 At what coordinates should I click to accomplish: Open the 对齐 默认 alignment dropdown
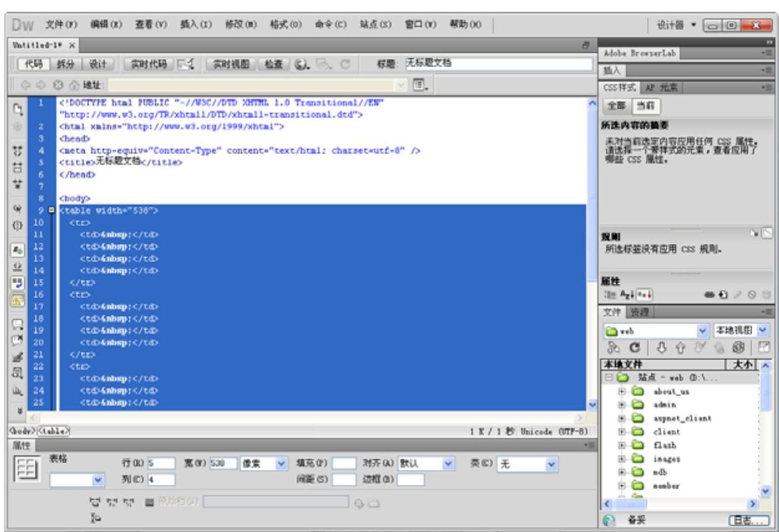(x=427, y=464)
